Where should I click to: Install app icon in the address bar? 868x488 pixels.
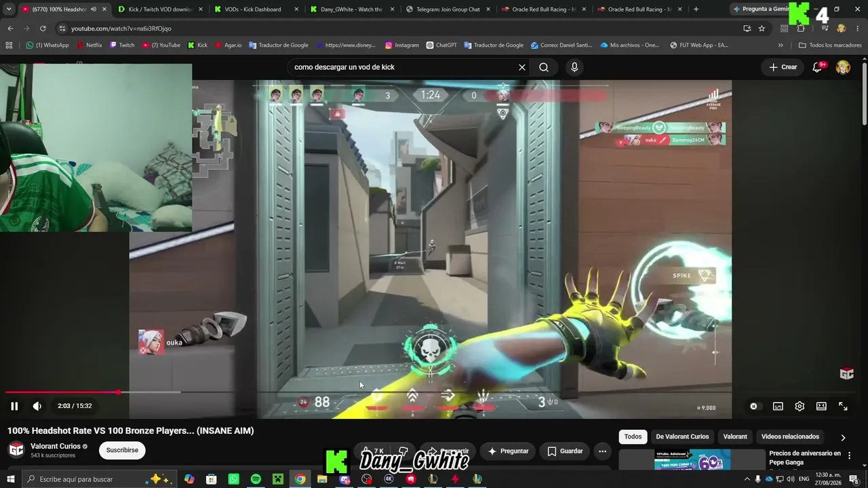tap(747, 28)
